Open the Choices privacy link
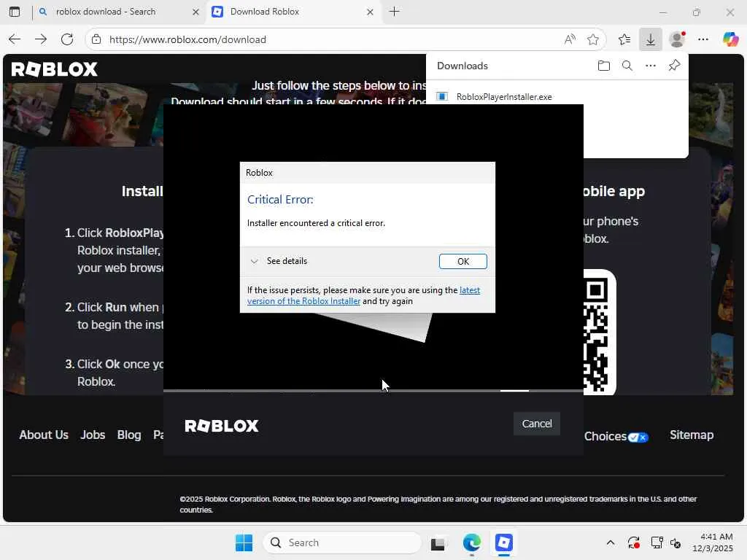This screenshot has width=747, height=560. pyautogui.click(x=616, y=436)
